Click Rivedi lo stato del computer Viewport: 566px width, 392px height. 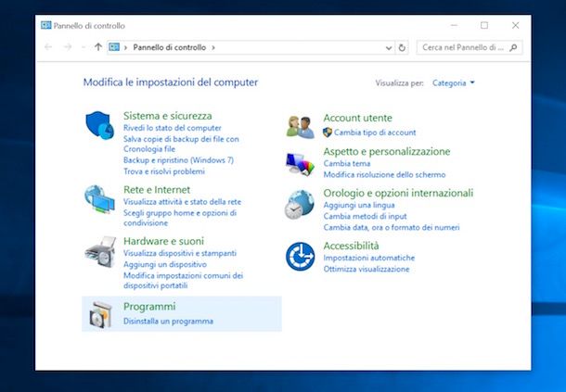173,128
